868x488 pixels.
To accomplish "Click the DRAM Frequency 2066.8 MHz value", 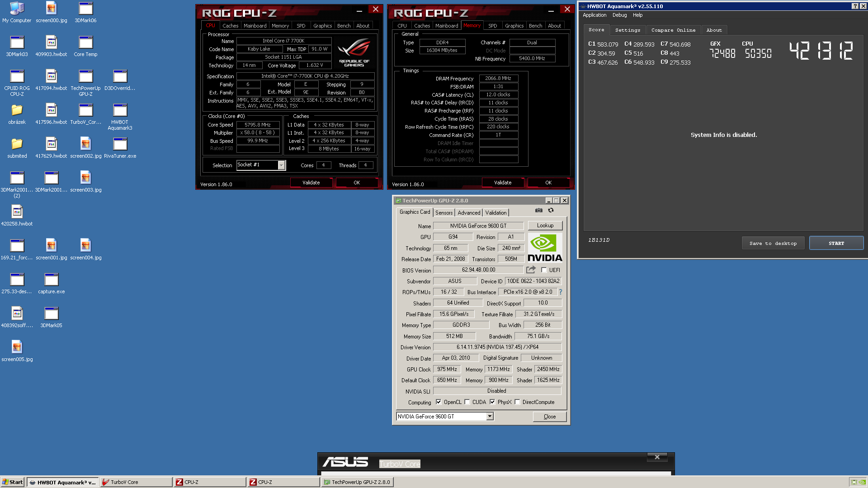I will tap(498, 78).
